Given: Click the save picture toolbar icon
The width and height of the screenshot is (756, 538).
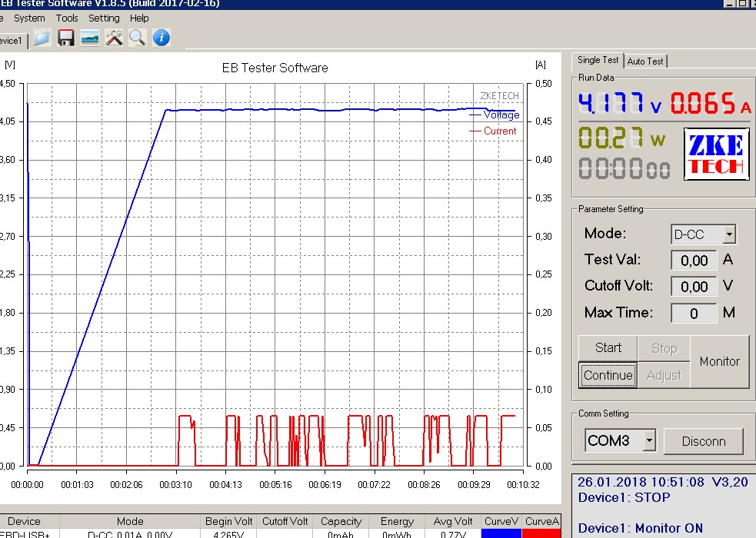Looking at the screenshot, I should 90,38.
